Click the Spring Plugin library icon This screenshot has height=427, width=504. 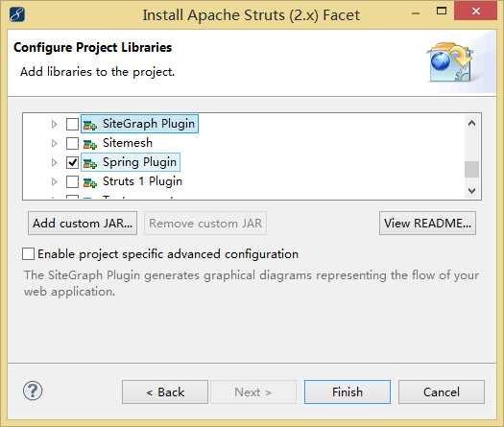point(90,163)
